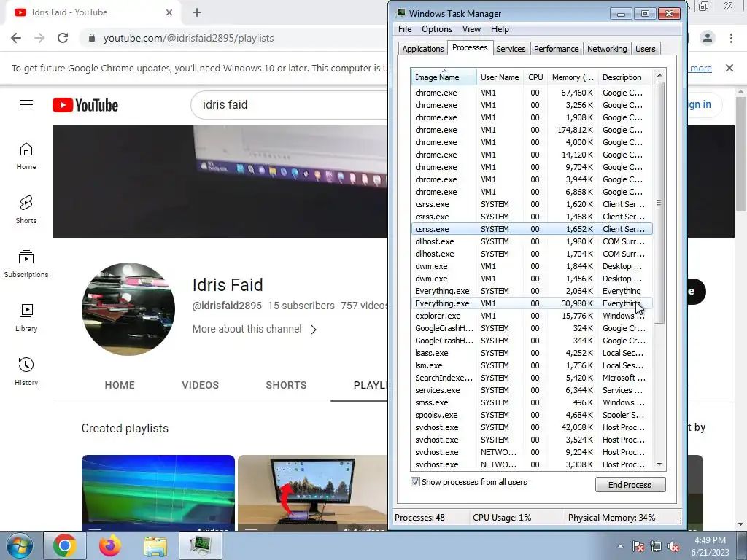The image size is (747, 560).
Task: Reload the YouTube page
Action: (x=63, y=38)
